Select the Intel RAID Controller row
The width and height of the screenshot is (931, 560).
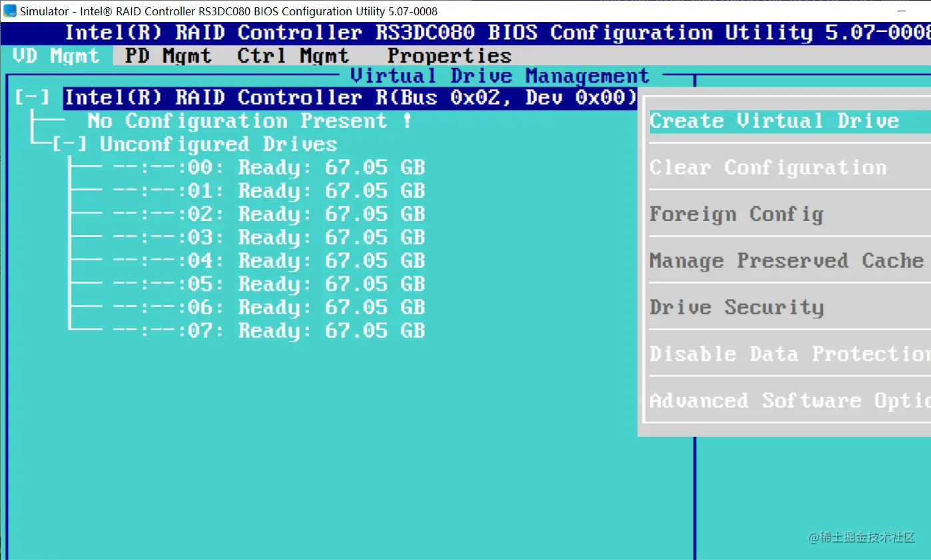point(350,98)
